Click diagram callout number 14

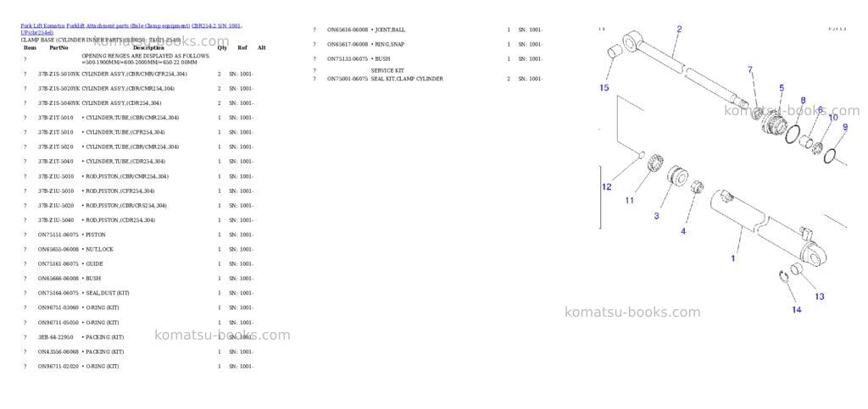click(796, 310)
